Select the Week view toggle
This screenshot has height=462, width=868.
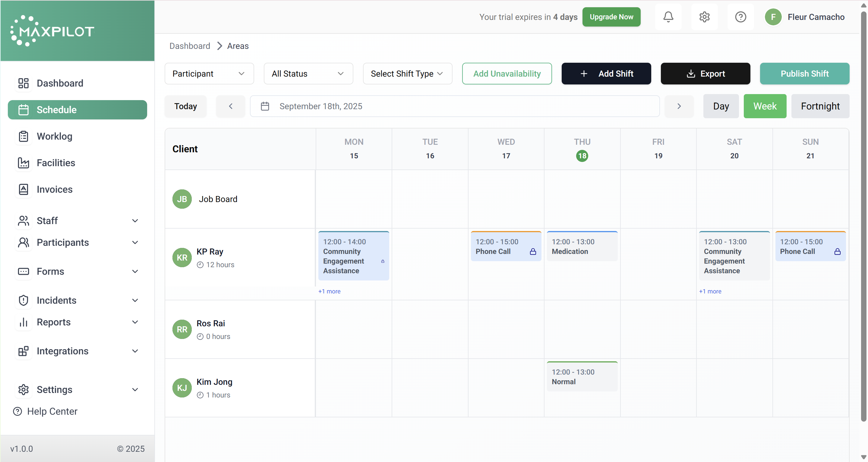[765, 106]
